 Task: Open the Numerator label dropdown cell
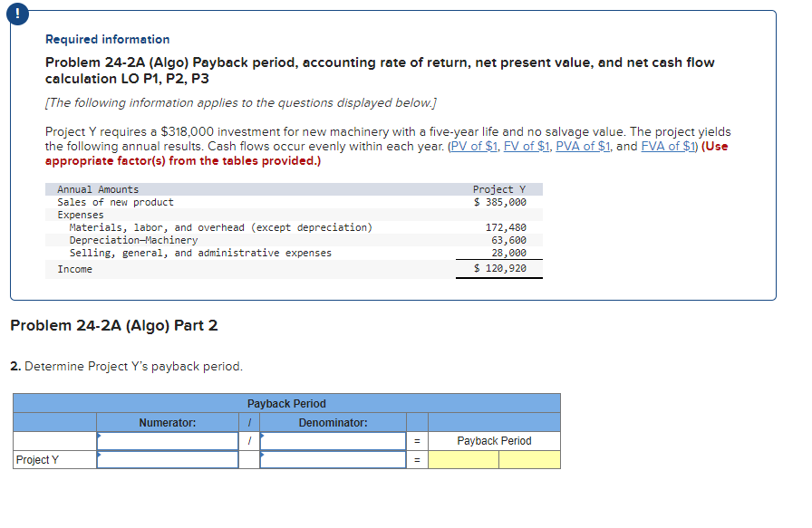(x=167, y=440)
